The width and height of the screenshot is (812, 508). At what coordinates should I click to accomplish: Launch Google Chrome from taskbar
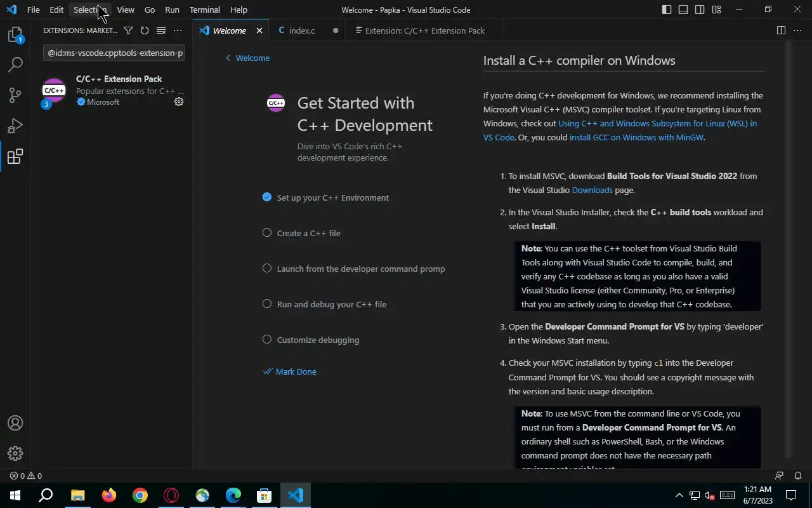coord(140,495)
